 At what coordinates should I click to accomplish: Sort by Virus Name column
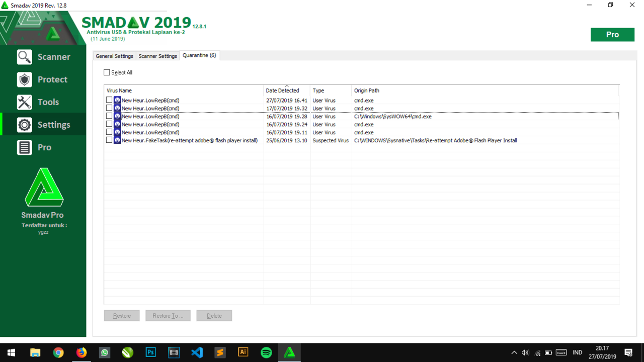tap(184, 90)
